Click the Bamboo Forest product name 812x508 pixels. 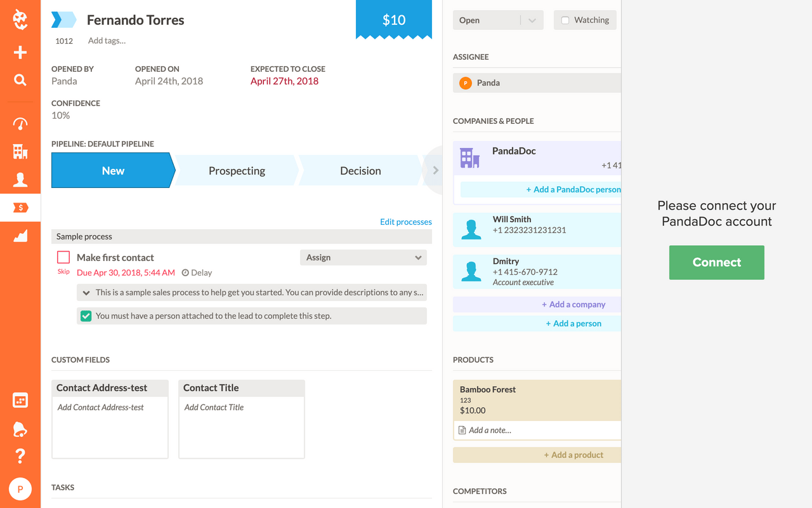(x=488, y=389)
